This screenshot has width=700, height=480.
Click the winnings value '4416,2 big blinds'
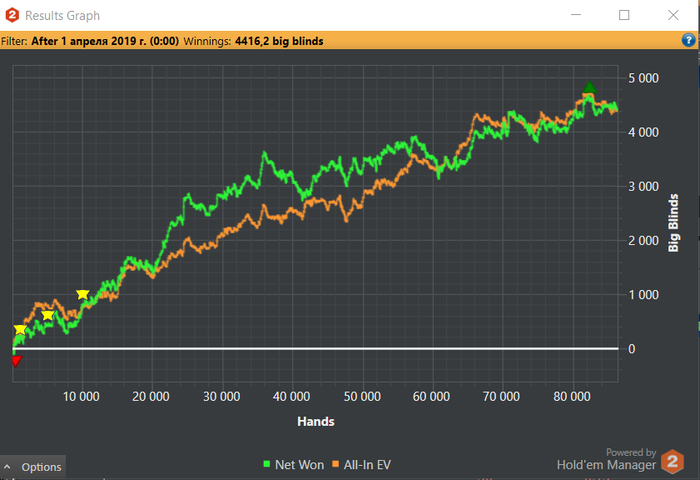[x=279, y=41]
